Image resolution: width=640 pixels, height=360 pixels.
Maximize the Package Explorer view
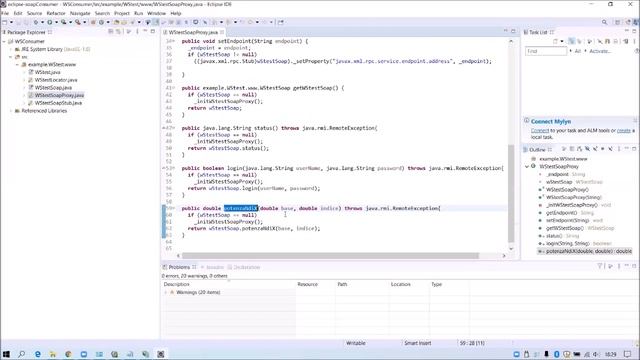(153, 31)
